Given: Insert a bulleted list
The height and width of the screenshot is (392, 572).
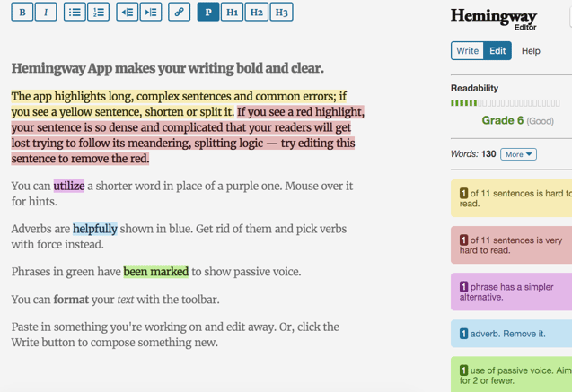Looking at the screenshot, I should click(x=75, y=13).
